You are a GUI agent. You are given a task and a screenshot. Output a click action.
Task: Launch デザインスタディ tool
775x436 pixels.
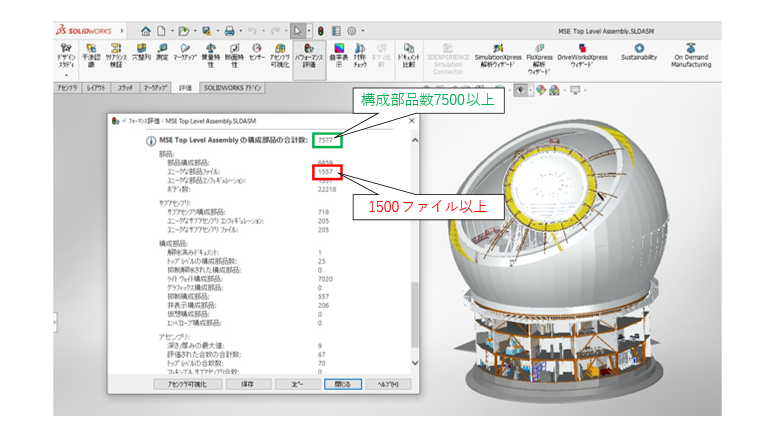coord(66,56)
